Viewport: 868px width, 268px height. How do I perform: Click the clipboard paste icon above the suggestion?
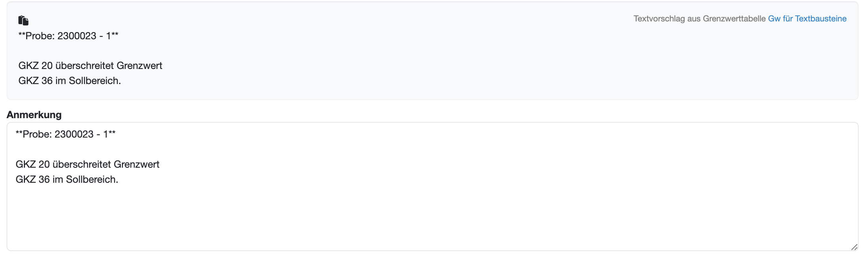coord(23,20)
